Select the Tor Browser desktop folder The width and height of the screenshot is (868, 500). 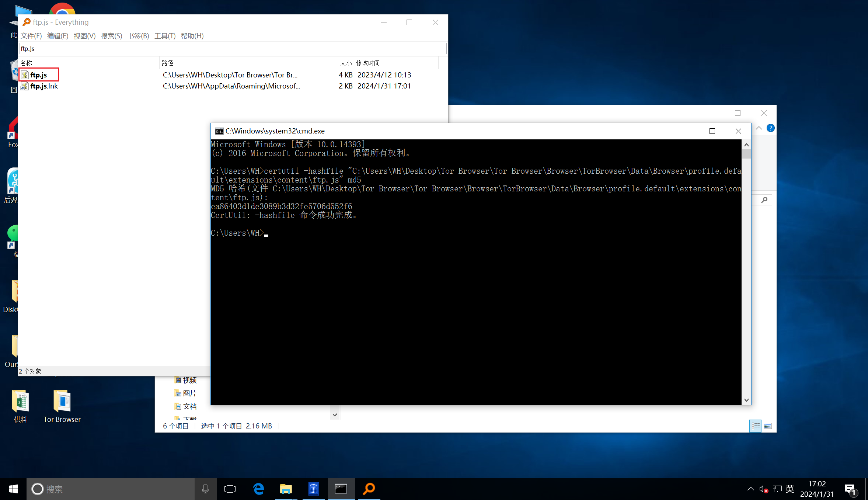click(x=62, y=406)
